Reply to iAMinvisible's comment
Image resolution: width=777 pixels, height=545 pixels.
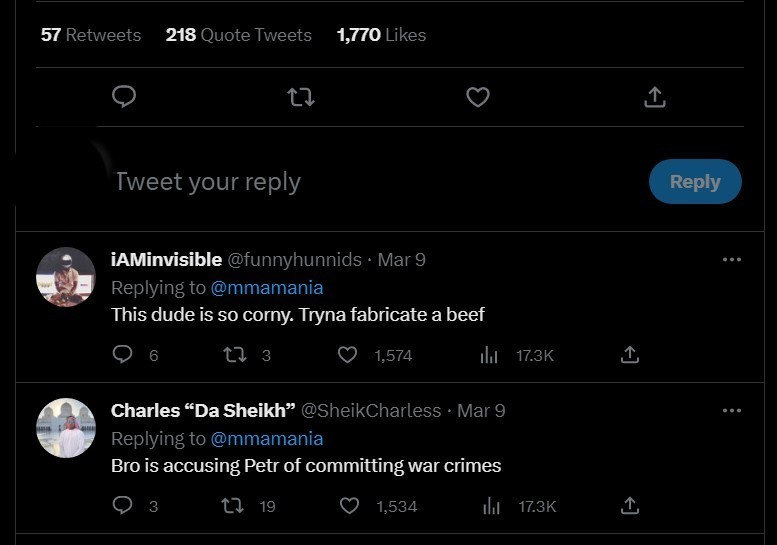123,355
